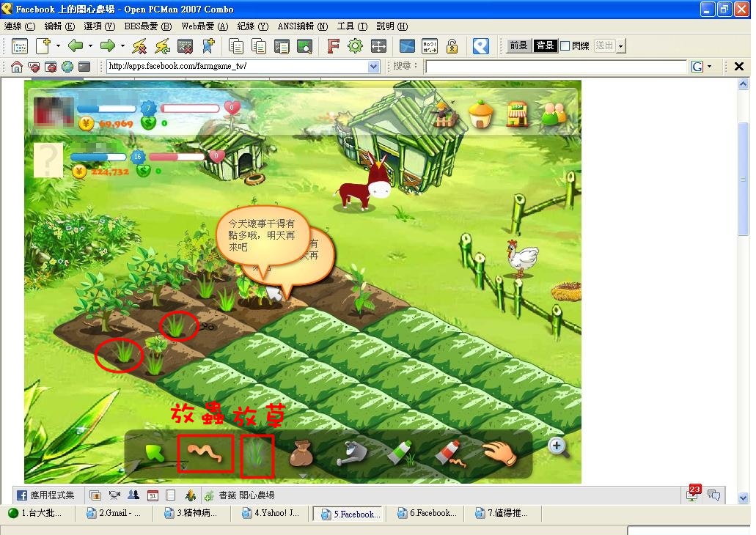
Task: Select the harvest hand tool
Action: (x=499, y=453)
